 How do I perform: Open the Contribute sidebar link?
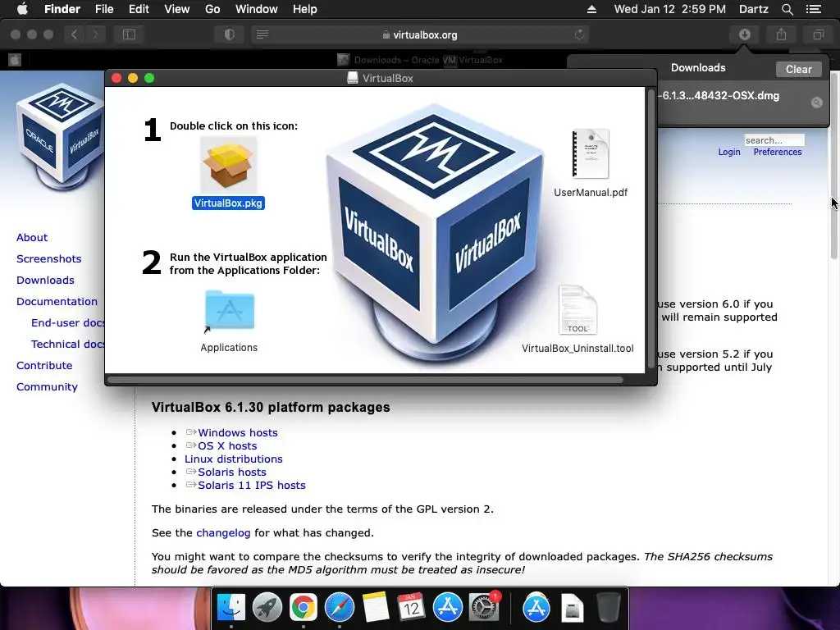44,365
